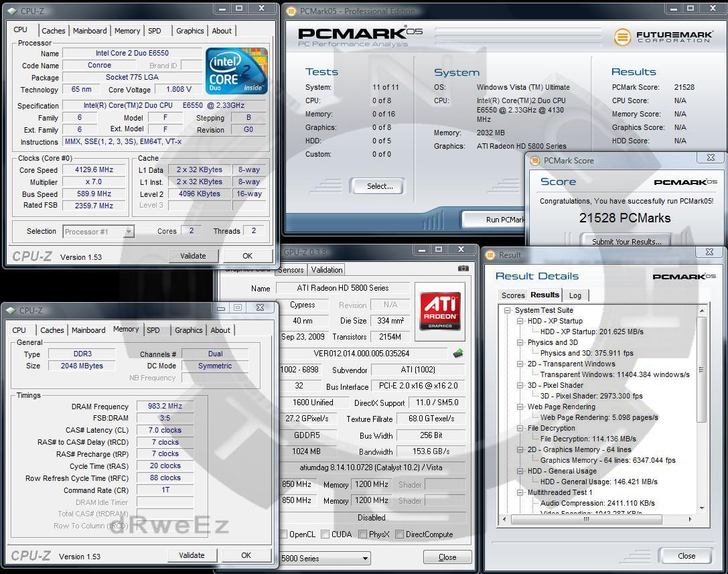This screenshot has width=728, height=574.
Task: Open SPD tab in top CPU-Z window
Action: click(155, 31)
